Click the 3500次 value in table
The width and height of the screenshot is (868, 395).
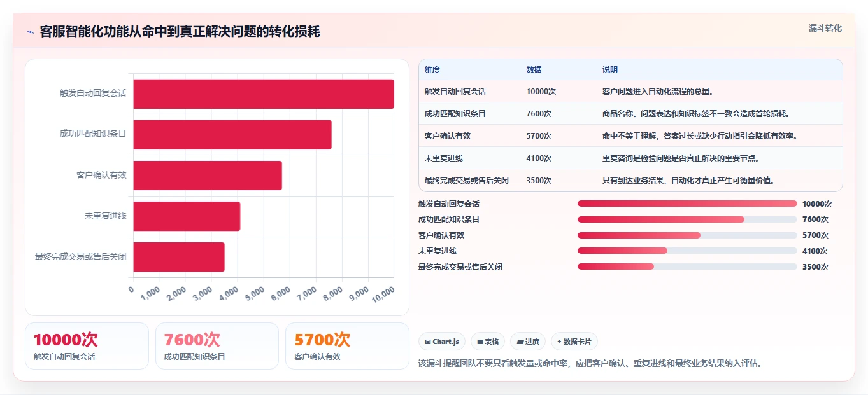[539, 181]
